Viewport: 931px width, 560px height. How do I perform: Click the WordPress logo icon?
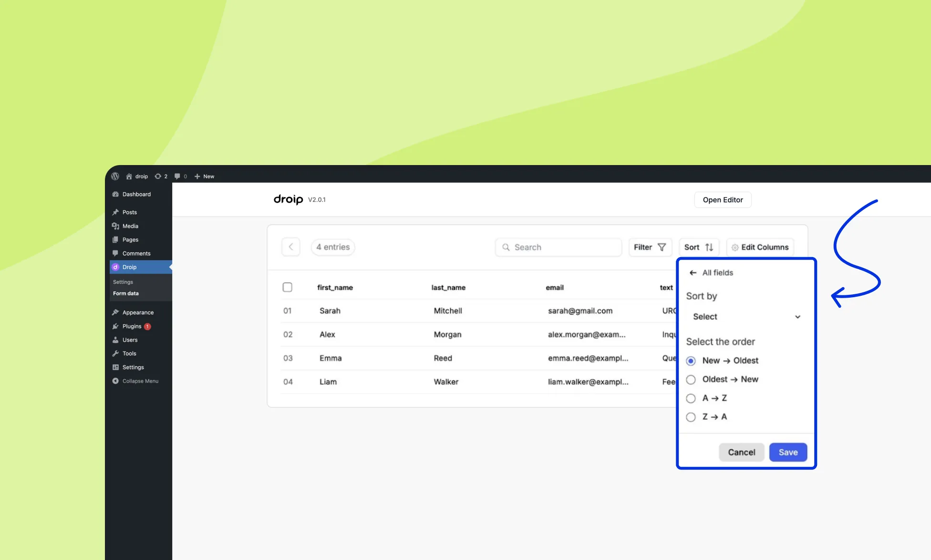(115, 176)
